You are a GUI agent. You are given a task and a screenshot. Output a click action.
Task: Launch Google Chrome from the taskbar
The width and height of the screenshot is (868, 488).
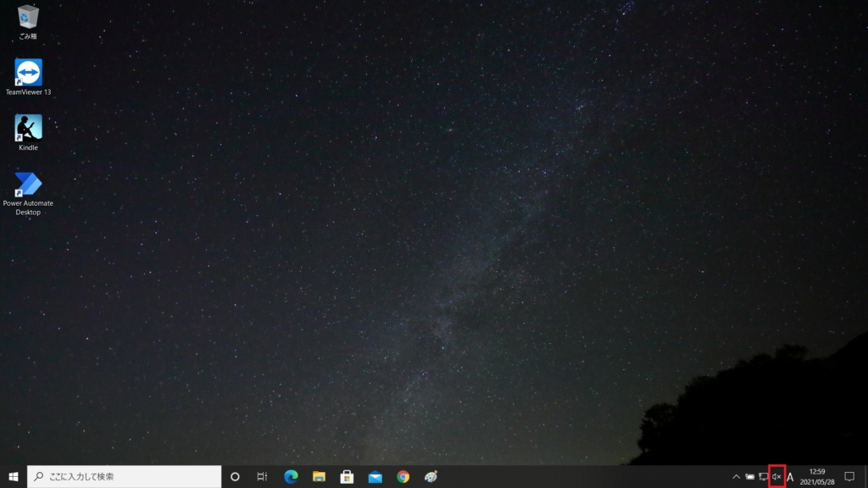(403, 476)
